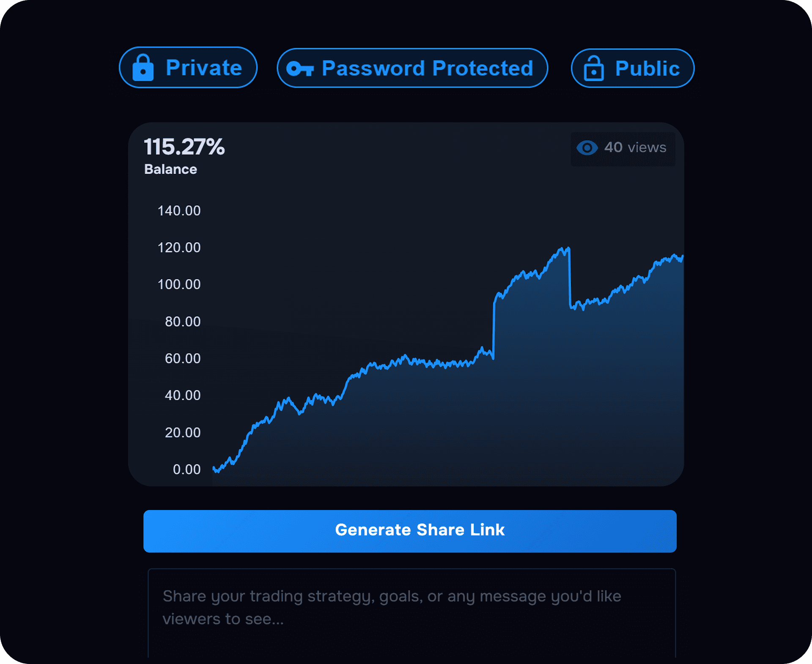
Task: Switch sharing to the Public label
Action: pyautogui.click(x=647, y=69)
